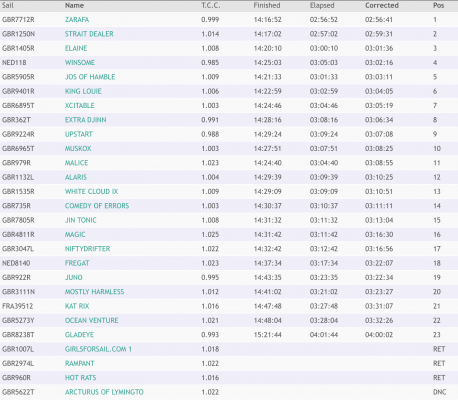This screenshot has height=400, width=458.
Task: Click the Sail column header
Action: pos(8,6)
